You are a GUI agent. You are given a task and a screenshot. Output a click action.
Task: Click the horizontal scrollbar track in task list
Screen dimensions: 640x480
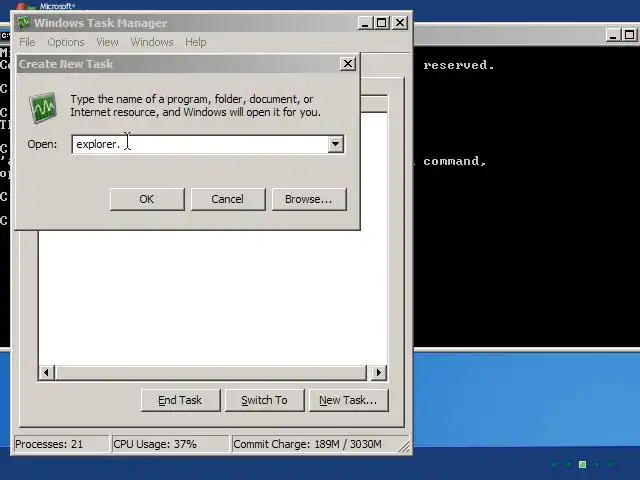click(x=211, y=372)
